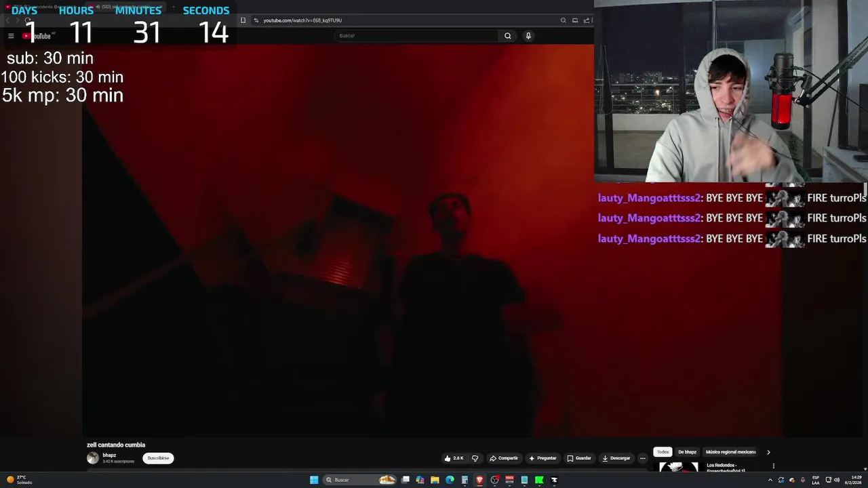
Task: Click the bookmark icon beside the URL
Action: [x=243, y=20]
